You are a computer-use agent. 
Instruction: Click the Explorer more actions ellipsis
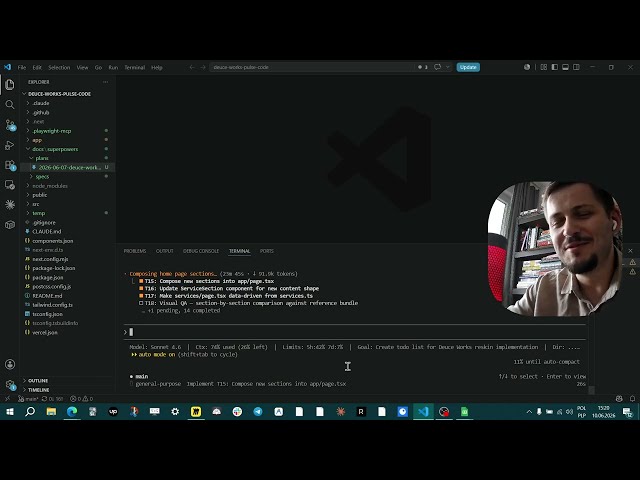tap(106, 82)
